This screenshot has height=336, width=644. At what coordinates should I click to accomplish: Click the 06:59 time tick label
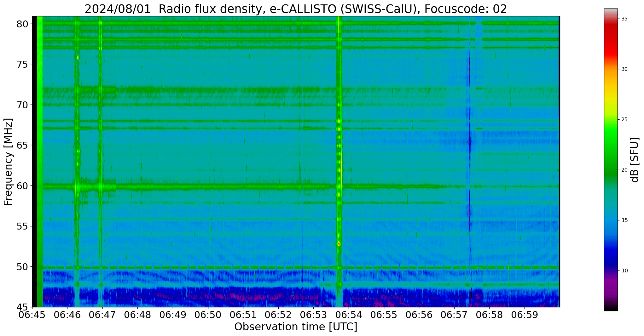(525, 315)
